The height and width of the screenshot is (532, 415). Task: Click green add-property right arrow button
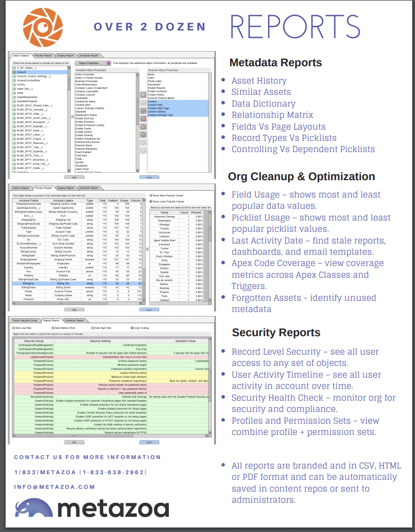tap(143, 94)
